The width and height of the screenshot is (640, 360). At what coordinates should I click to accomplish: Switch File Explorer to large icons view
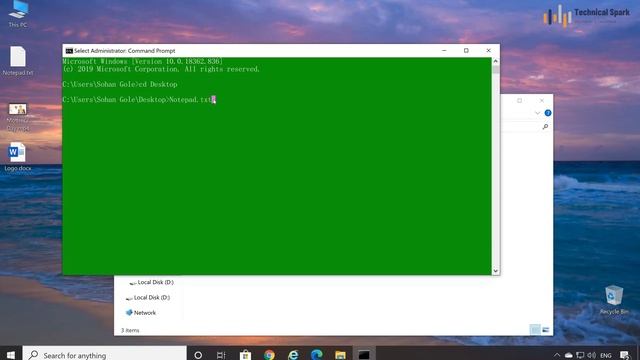pos(546,329)
